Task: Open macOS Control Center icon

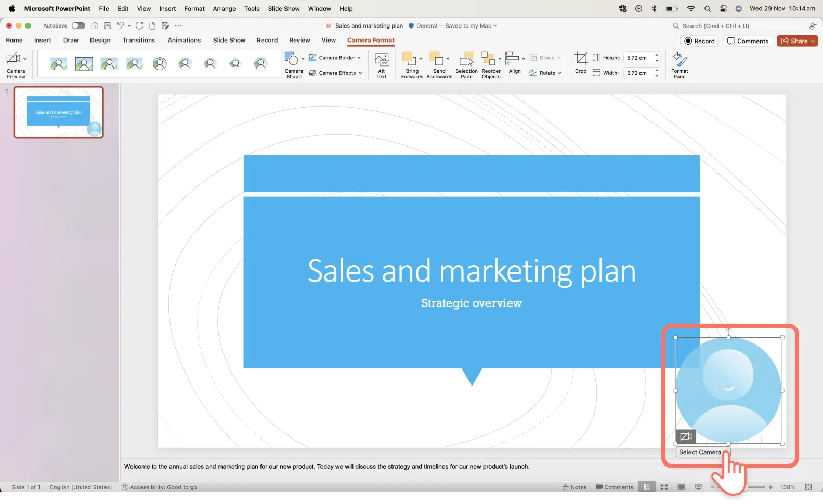Action: (723, 9)
